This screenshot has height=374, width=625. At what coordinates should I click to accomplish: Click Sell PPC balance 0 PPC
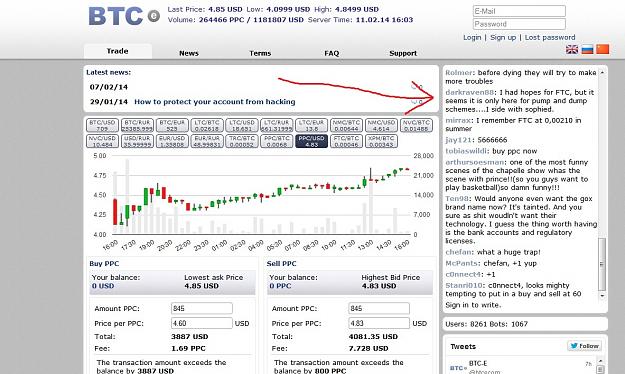pos(280,286)
